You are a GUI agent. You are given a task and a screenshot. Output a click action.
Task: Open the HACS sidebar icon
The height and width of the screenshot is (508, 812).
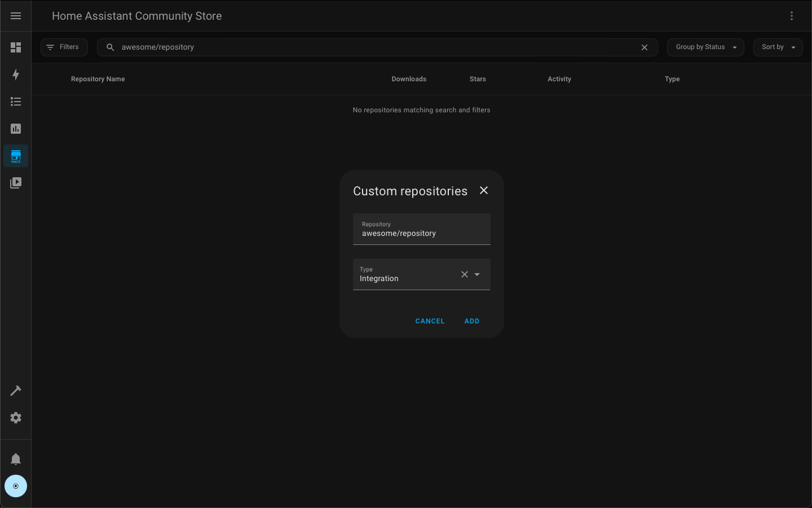[15, 156]
